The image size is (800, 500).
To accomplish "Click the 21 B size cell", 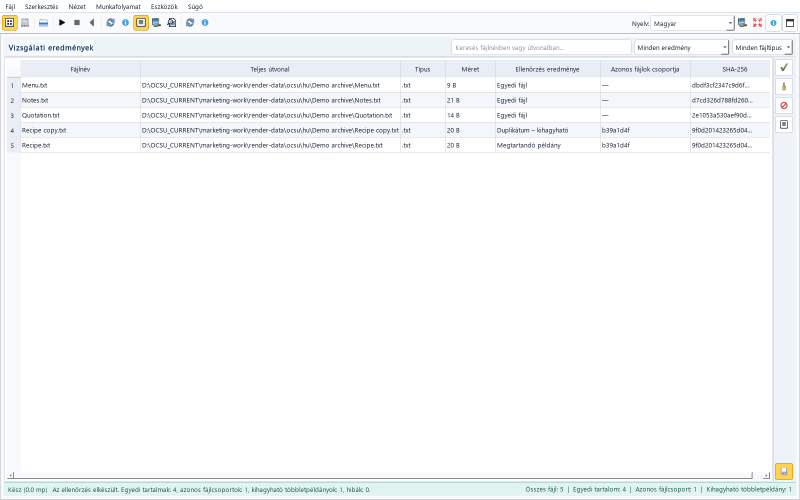I will point(470,100).
